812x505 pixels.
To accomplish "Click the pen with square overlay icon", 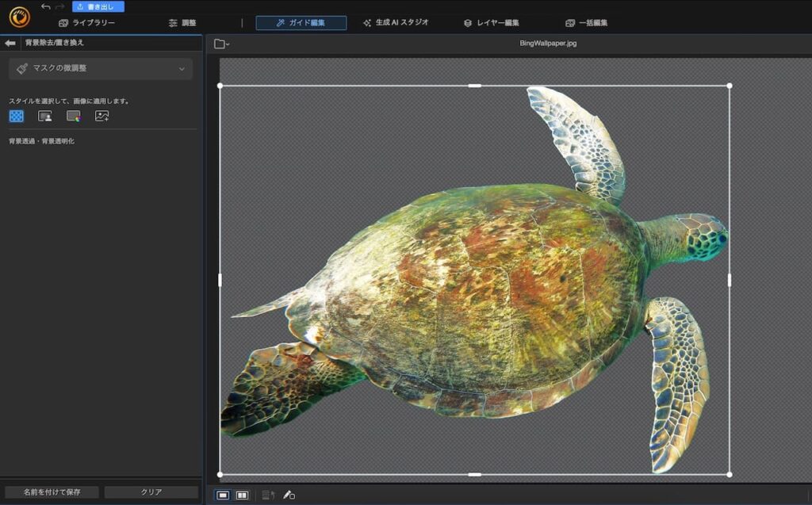I will pos(289,495).
